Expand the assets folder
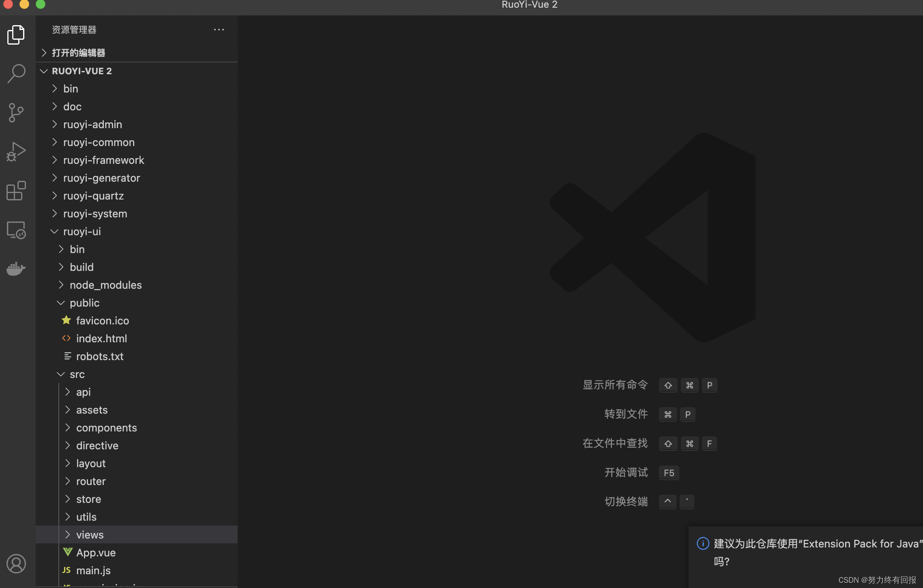Image resolution: width=923 pixels, height=588 pixels. coord(137,410)
